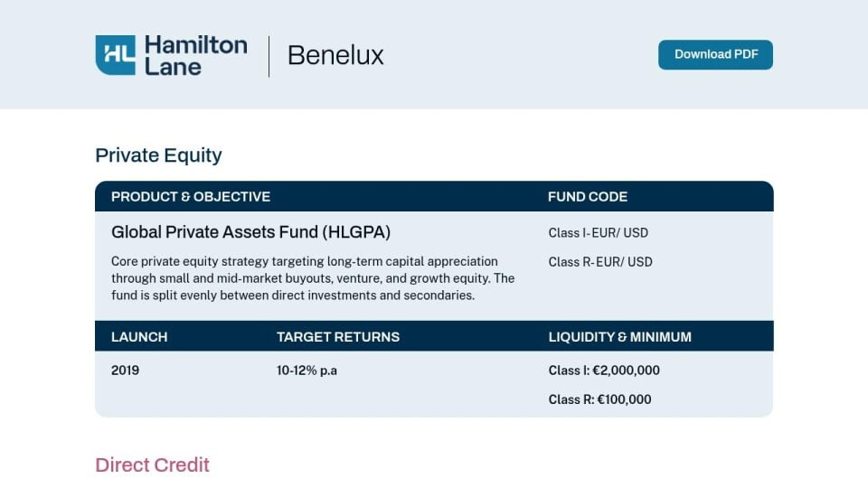Image resolution: width=868 pixels, height=488 pixels.
Task: Select the Class R-EUR/ USD fund code
Action: tap(600, 262)
